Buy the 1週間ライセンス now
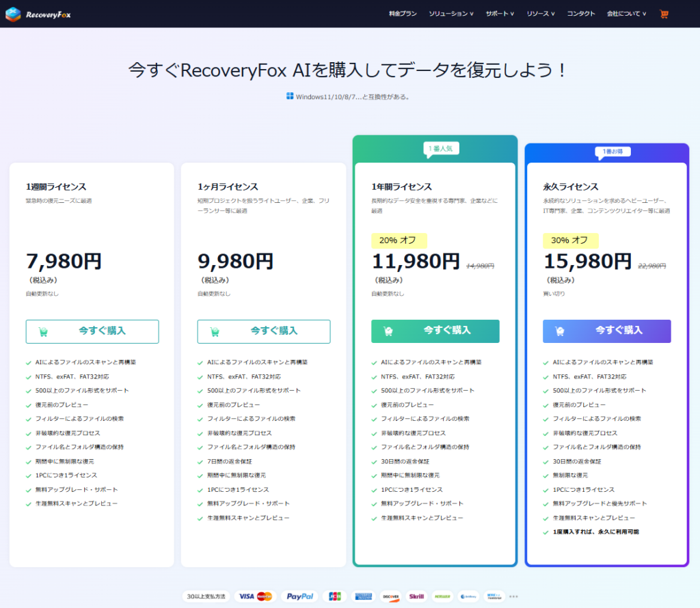 pos(92,331)
